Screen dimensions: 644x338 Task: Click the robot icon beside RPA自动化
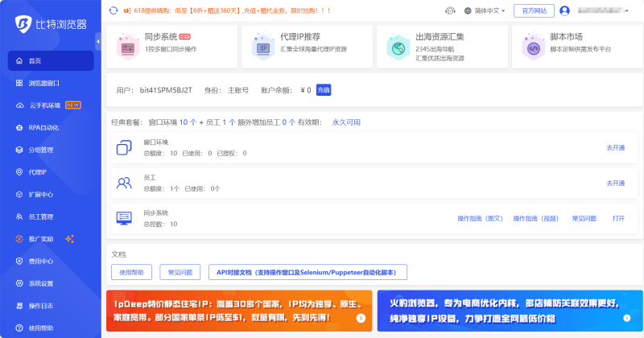19,128
